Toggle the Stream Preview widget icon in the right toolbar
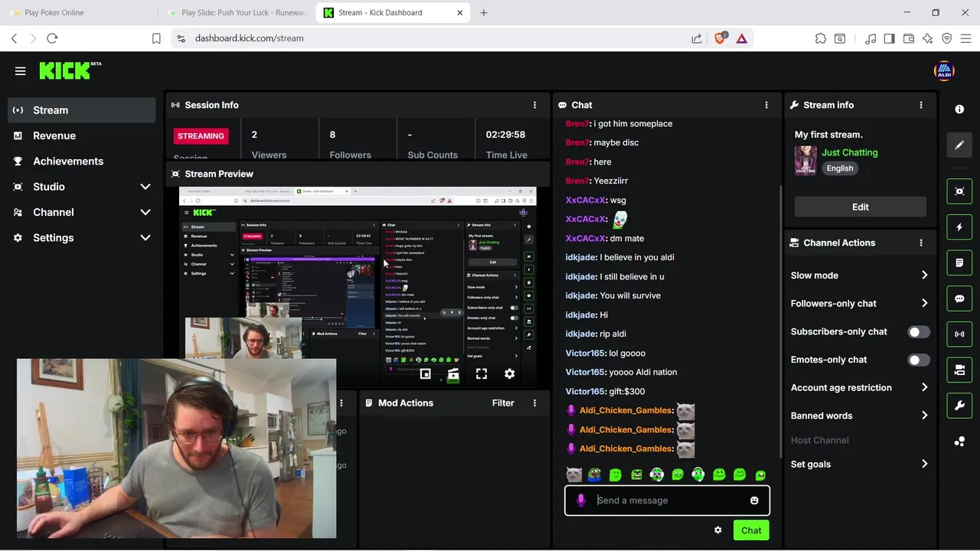This screenshot has height=551, width=980. pos(959,191)
